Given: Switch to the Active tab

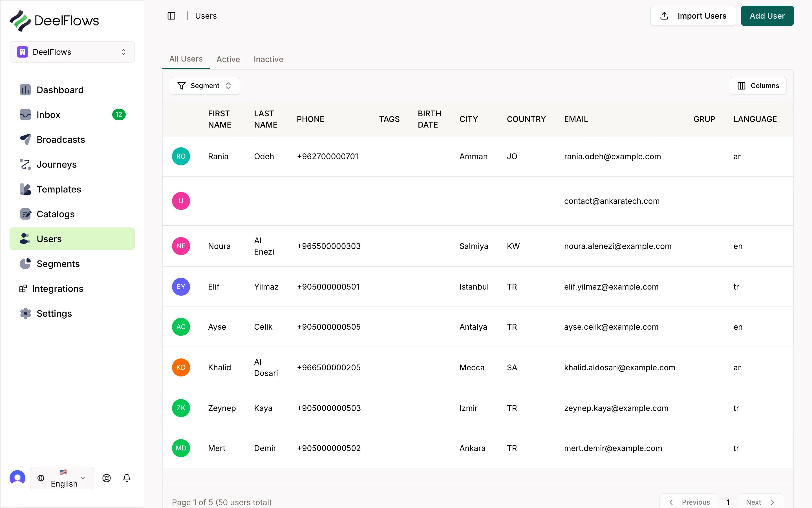Looking at the screenshot, I should [228, 59].
